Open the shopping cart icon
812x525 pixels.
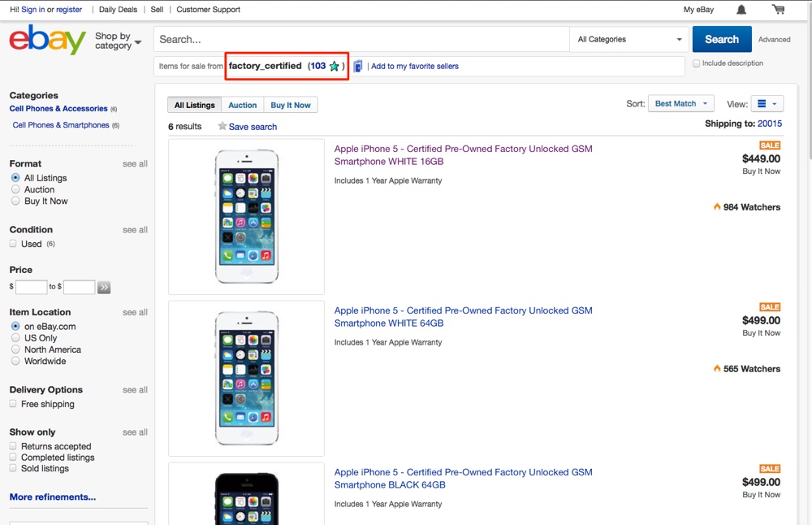pos(778,9)
